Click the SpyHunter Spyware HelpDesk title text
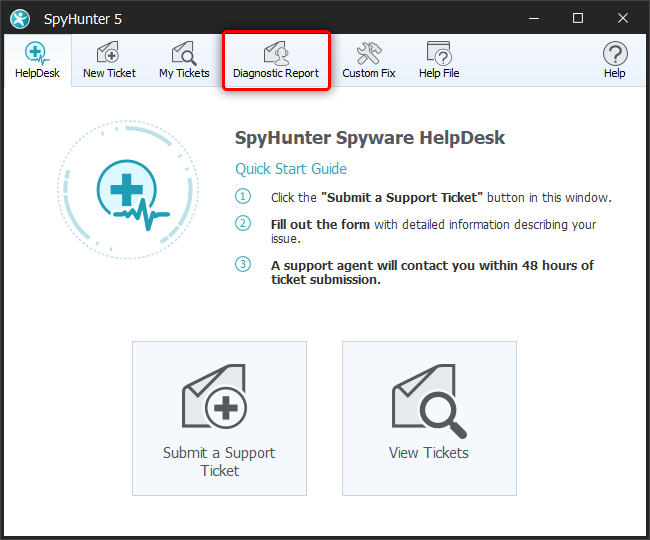This screenshot has height=540, width=650. click(369, 139)
